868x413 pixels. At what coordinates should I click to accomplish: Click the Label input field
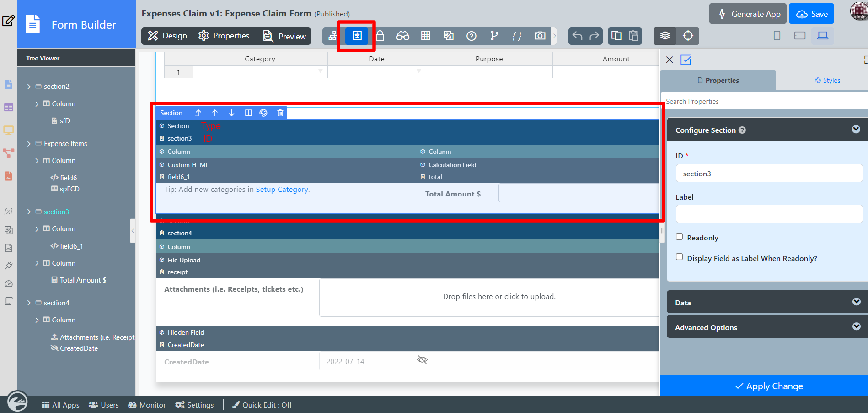(769, 214)
